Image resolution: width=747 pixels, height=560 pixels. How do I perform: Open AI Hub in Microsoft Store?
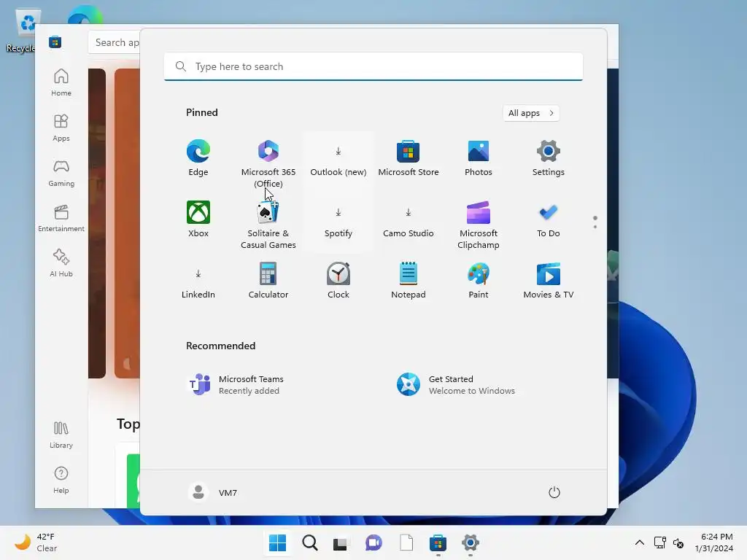(61, 263)
